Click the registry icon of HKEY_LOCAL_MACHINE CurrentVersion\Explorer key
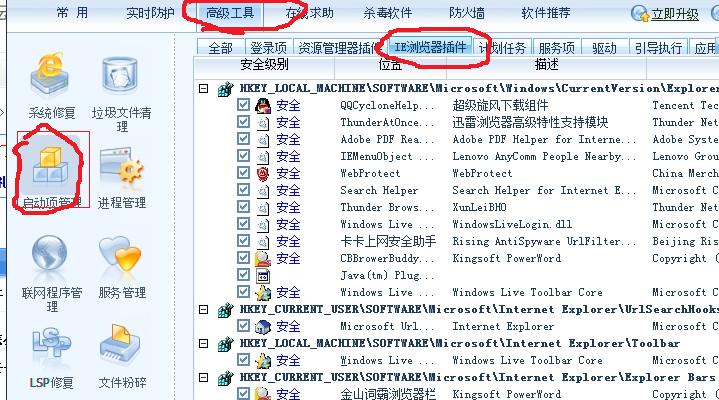 tap(225, 89)
